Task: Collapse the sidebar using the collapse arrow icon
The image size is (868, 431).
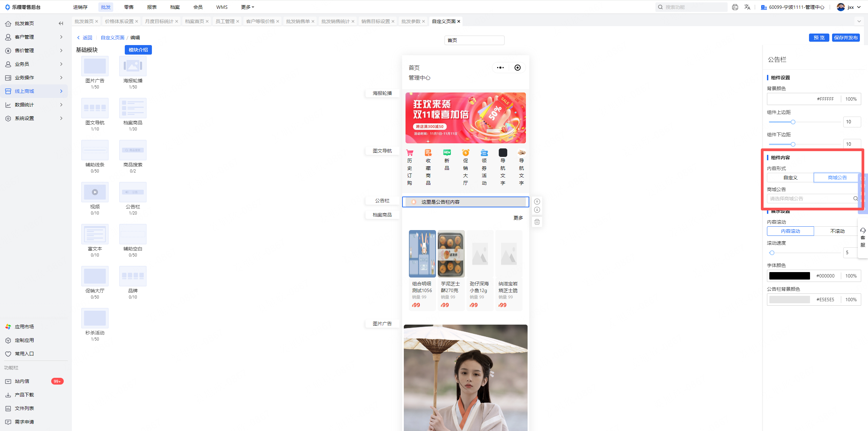Action: (61, 23)
